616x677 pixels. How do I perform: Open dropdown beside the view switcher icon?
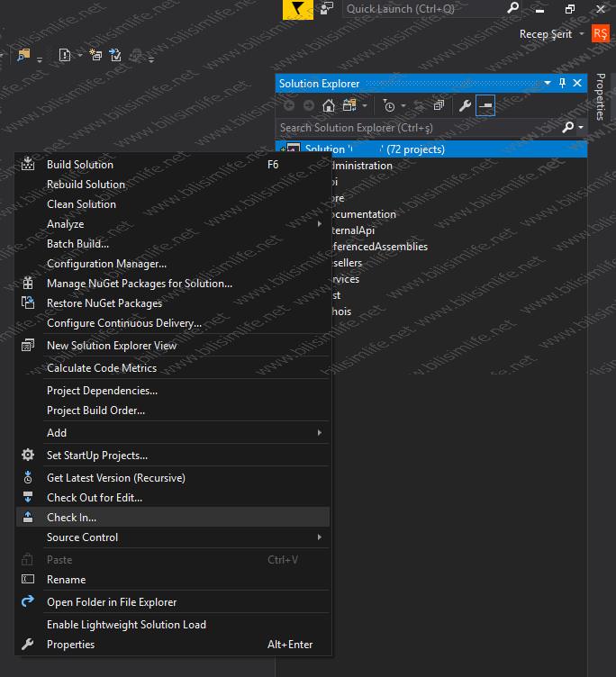point(365,106)
